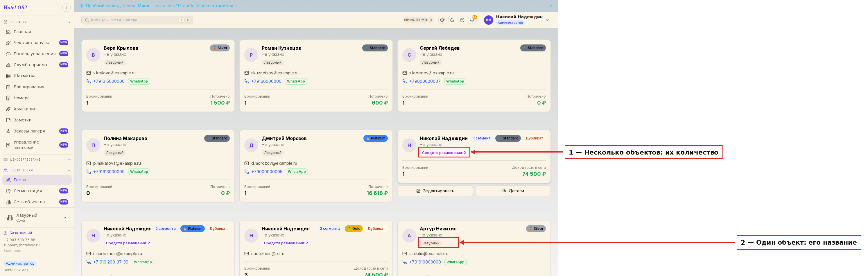Click the НН user avatar in header

tap(488, 20)
